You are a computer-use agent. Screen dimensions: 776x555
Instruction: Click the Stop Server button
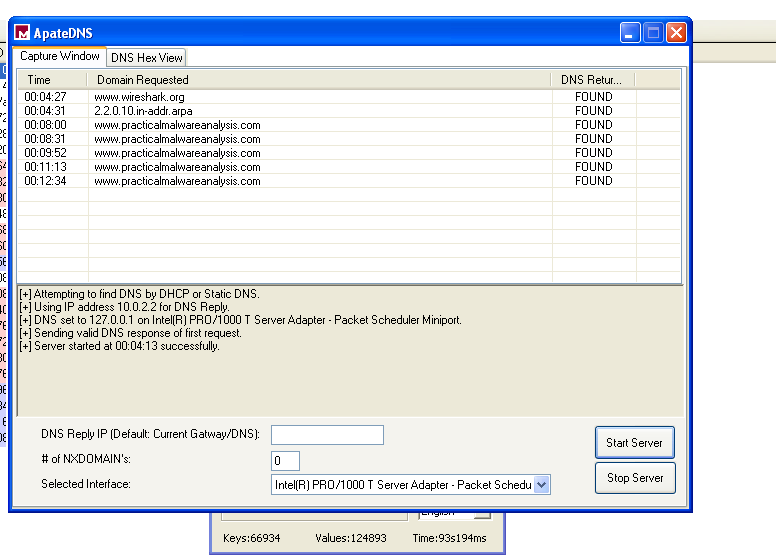pos(635,478)
